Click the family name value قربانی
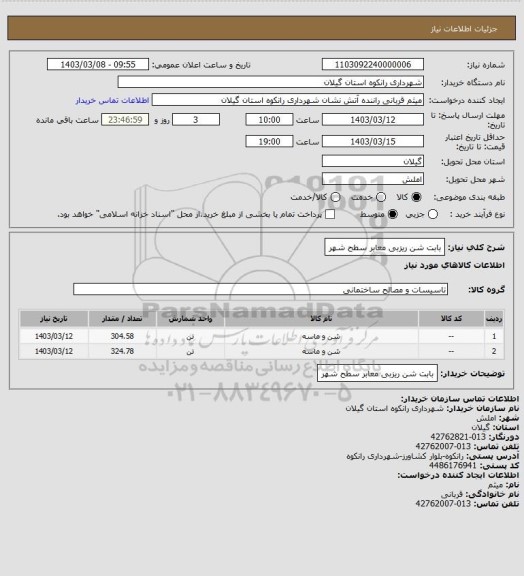524x576 pixels. point(452,494)
